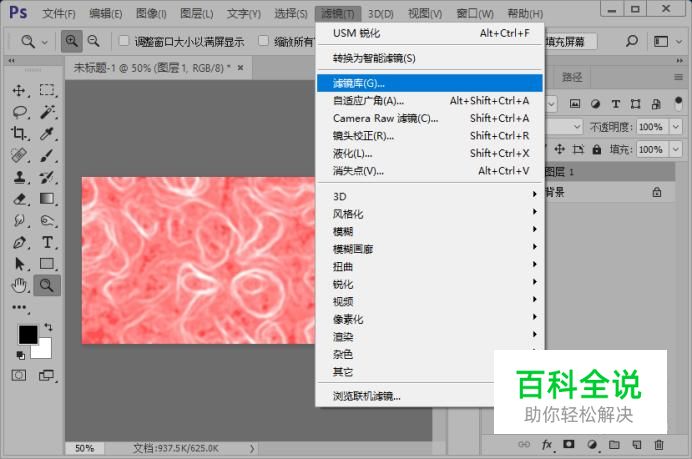Open the extra tools ellipsis menu
Screen dimensions: 692x459
click(x=19, y=307)
